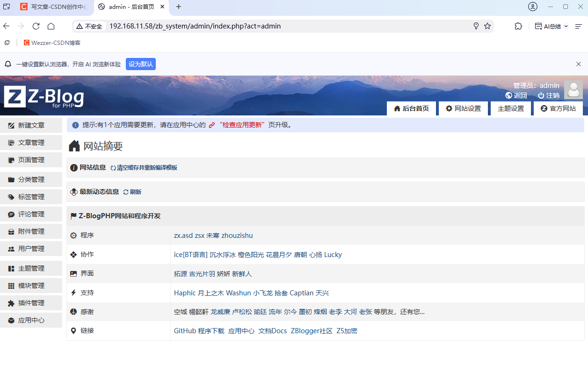Click the icon beside 最新动态信息
The height and width of the screenshot is (379, 588).
coord(74,192)
